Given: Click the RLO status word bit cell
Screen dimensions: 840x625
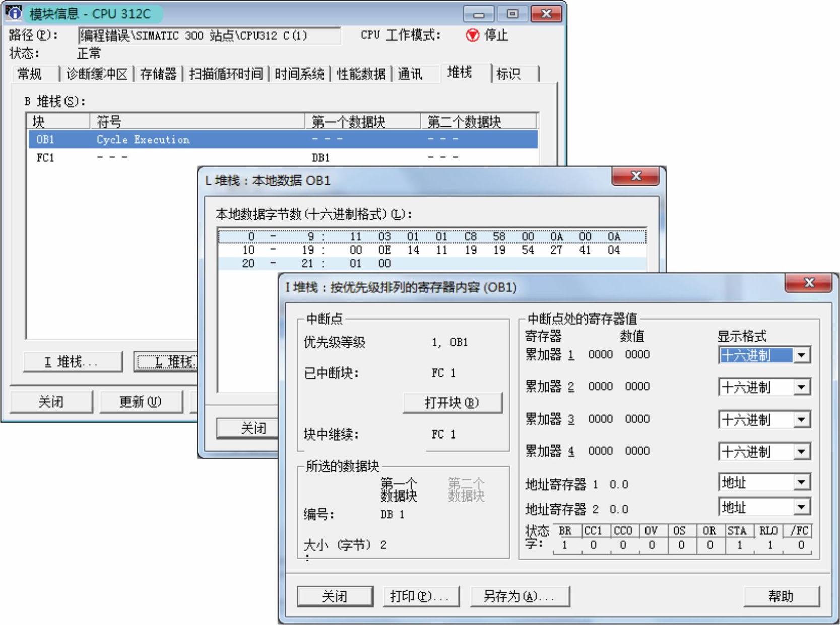Looking at the screenshot, I should (x=769, y=545).
